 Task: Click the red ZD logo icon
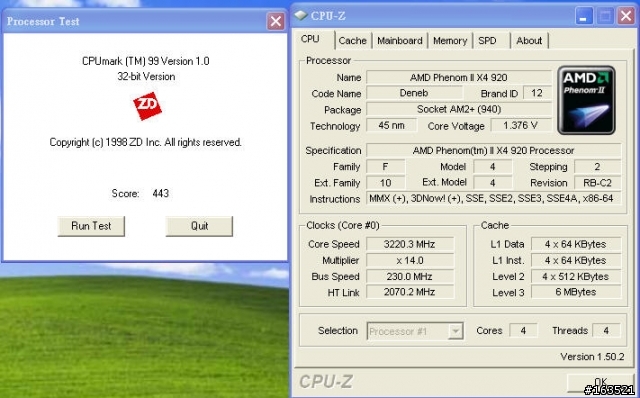pos(147,106)
